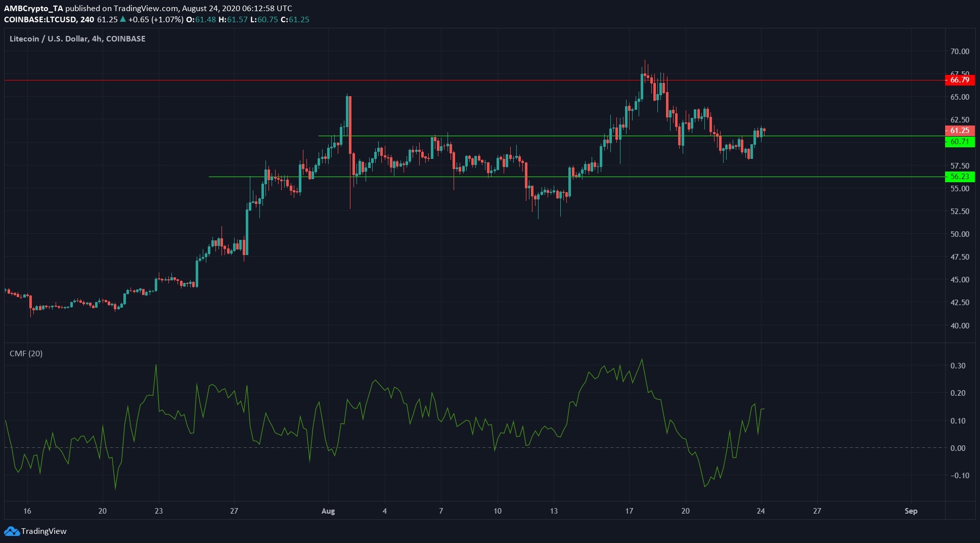This screenshot has height=543, width=980.
Task: Click the 17 date axis label
Action: [x=629, y=511]
